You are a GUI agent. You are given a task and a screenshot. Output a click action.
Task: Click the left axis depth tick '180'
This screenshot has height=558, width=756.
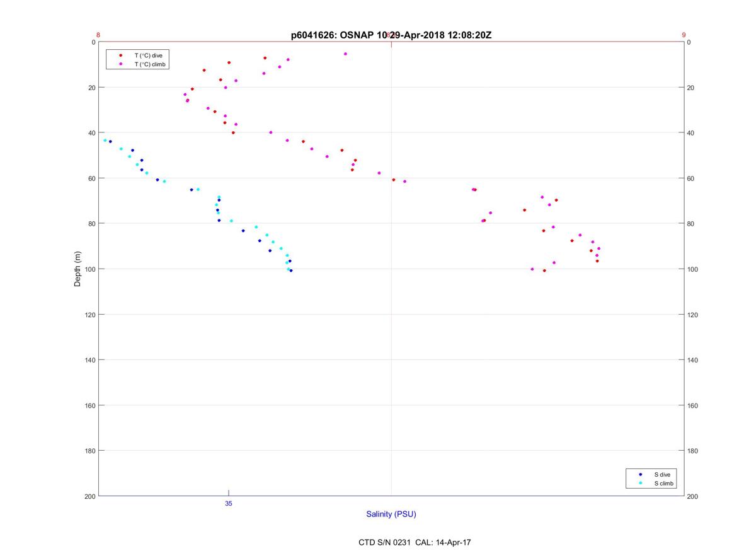tap(89, 451)
